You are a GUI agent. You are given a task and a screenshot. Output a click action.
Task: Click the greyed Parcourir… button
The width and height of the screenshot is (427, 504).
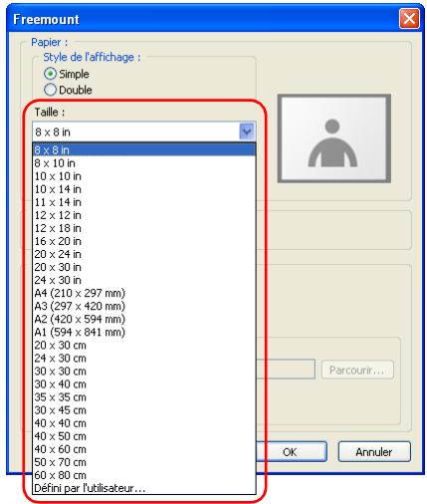point(357,370)
